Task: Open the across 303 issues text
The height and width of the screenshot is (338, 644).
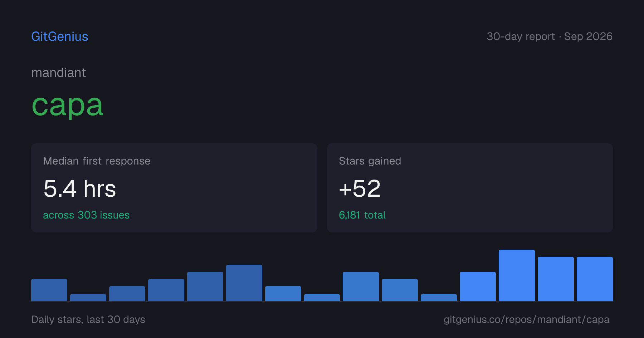Action: pyautogui.click(x=86, y=215)
